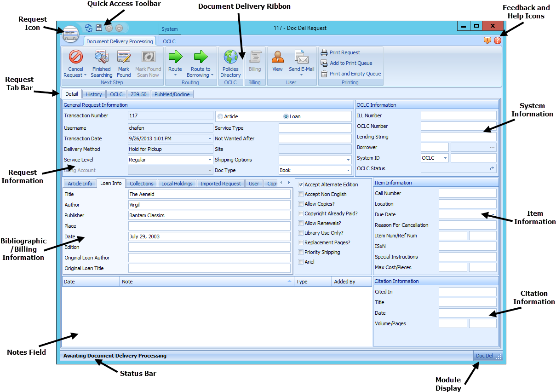
Task: Enable the Priority Shipping checkbox
Action: pos(301,252)
